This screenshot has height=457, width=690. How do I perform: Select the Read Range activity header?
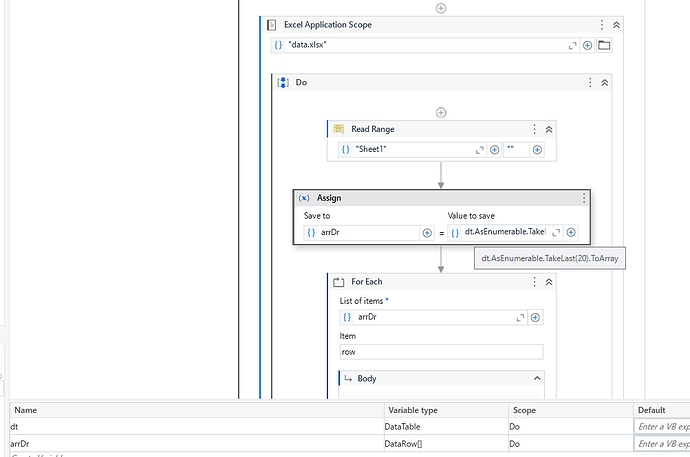click(441, 129)
